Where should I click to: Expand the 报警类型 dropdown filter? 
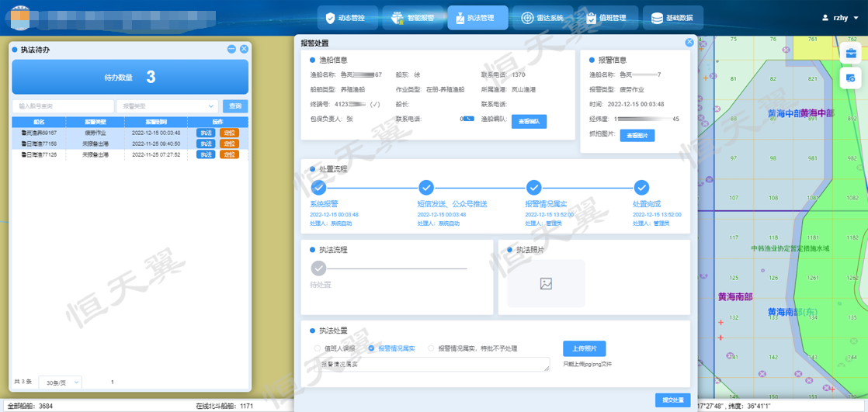[167, 106]
